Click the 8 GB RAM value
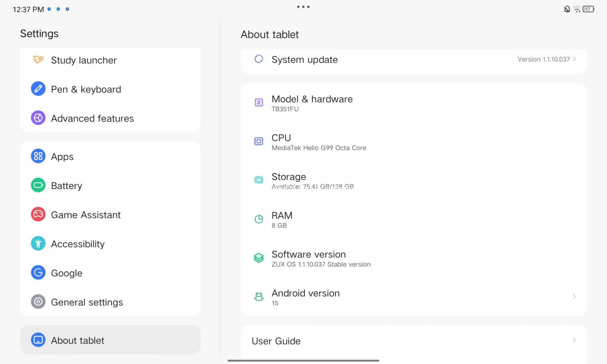This screenshot has width=607, height=364. 279,226
